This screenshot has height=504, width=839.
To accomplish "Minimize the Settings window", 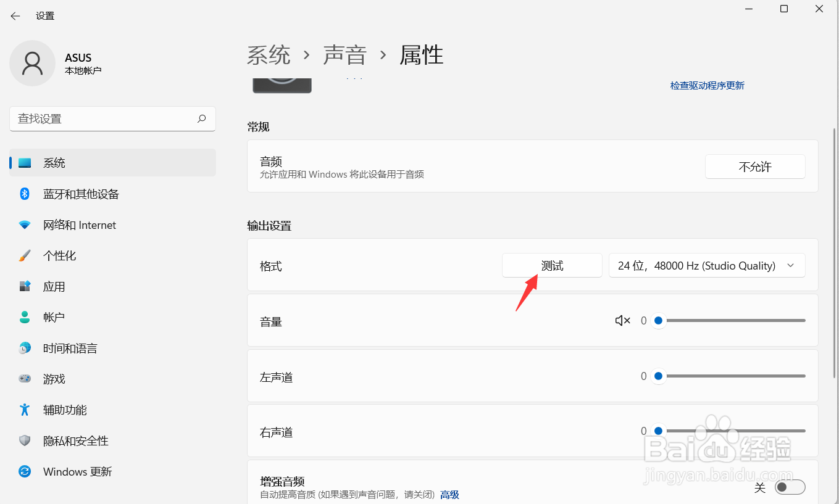I will click(x=748, y=9).
